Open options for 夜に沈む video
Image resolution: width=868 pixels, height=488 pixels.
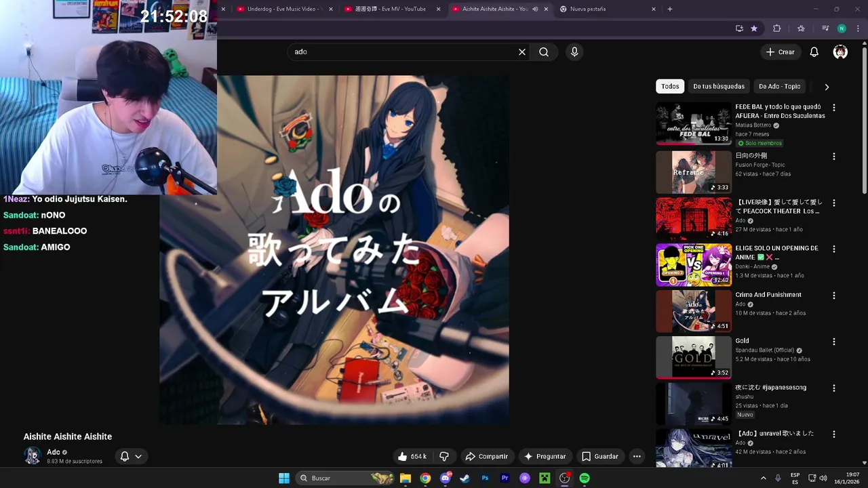(834, 388)
